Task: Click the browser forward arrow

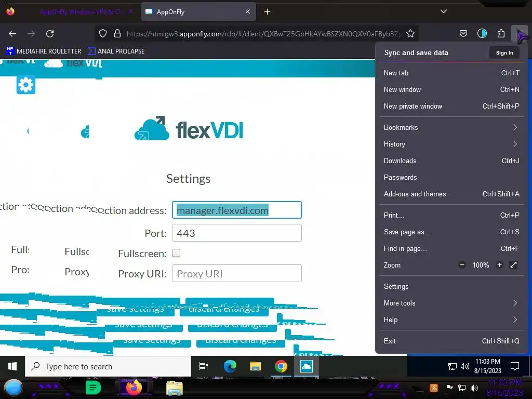Action: [31, 34]
